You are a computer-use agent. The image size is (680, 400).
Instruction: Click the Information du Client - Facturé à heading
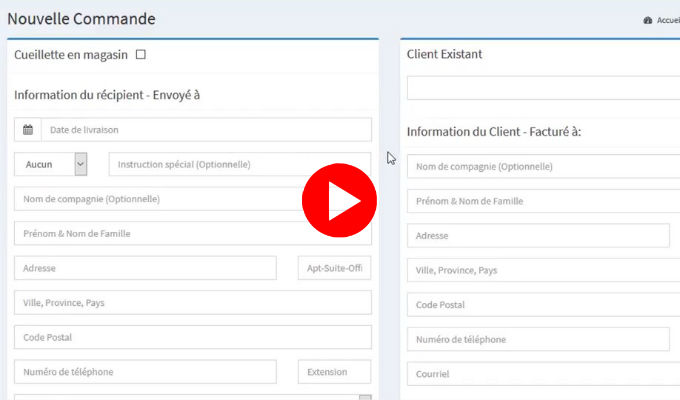(494, 131)
